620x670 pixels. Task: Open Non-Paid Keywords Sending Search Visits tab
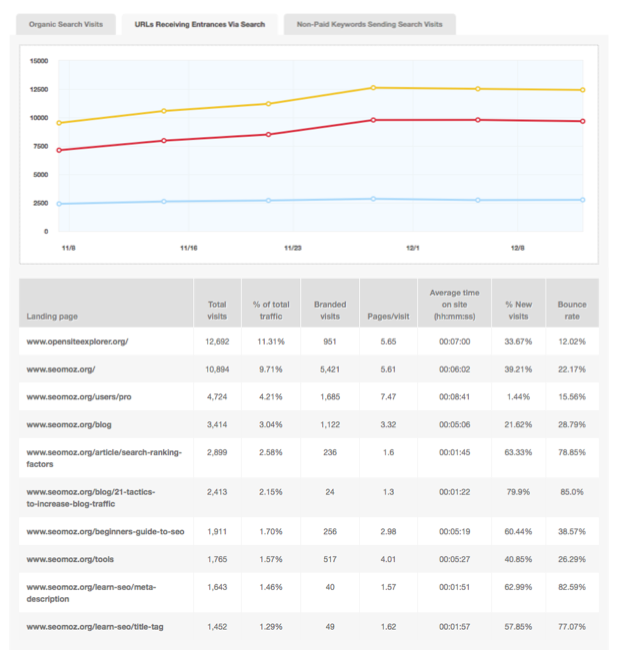pos(369,24)
